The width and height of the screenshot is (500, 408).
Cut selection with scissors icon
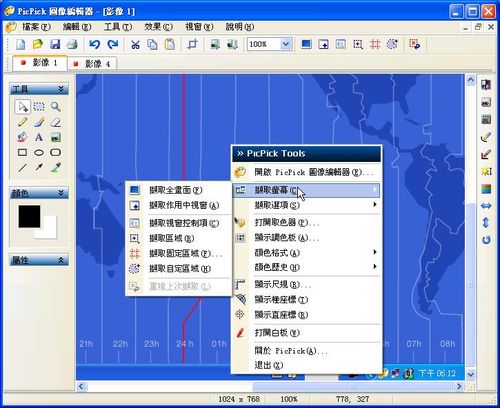point(135,44)
